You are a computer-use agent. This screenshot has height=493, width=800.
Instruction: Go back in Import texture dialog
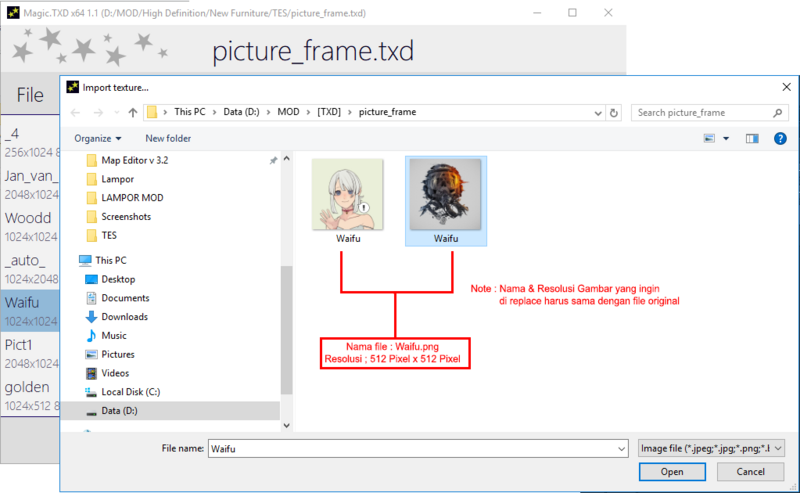pos(76,113)
